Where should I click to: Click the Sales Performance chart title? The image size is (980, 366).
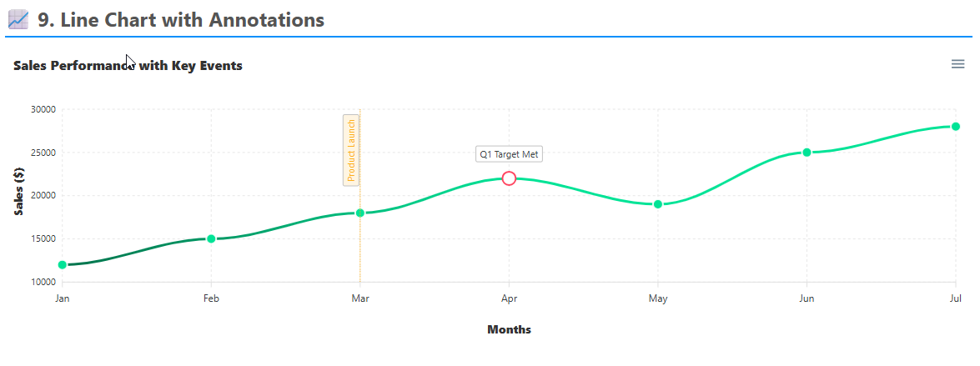(x=128, y=66)
